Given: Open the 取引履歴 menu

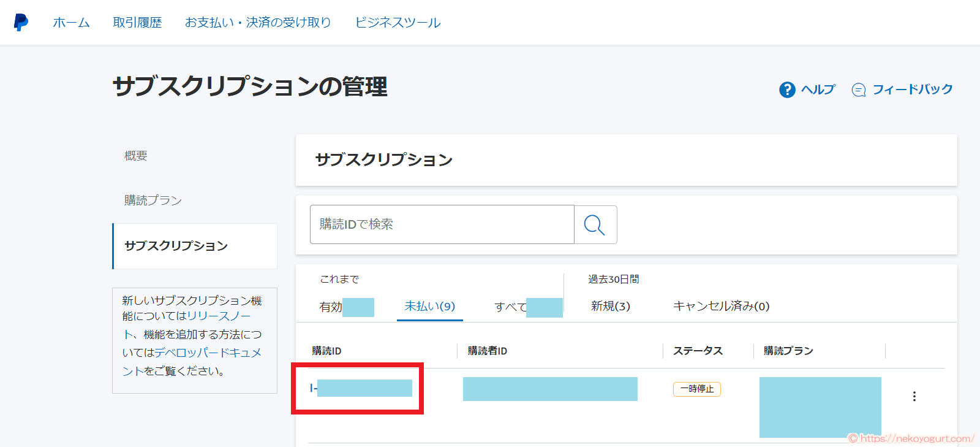Looking at the screenshot, I should point(137,23).
